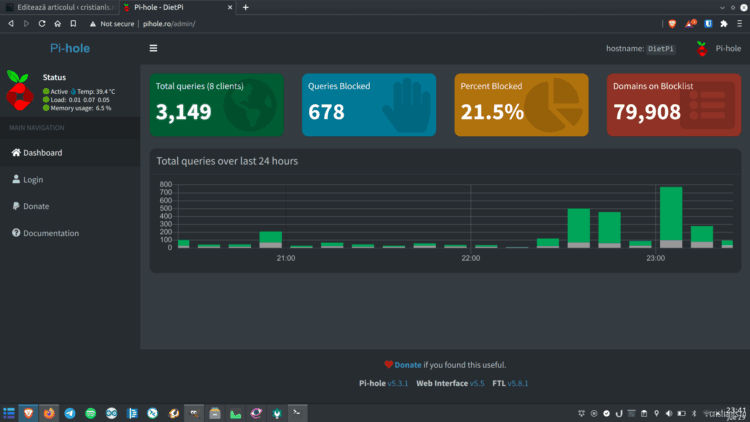The image size is (750, 422).
Task: Open Spotify from the taskbar
Action: point(90,412)
